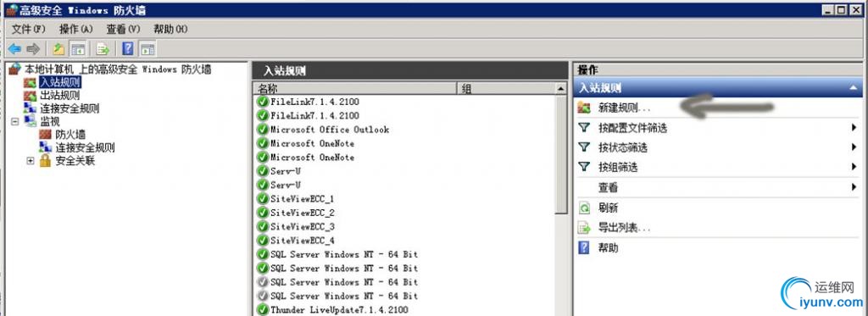868x316 pixels.
Task: Click the Export list toolbar icon
Action: (103, 48)
